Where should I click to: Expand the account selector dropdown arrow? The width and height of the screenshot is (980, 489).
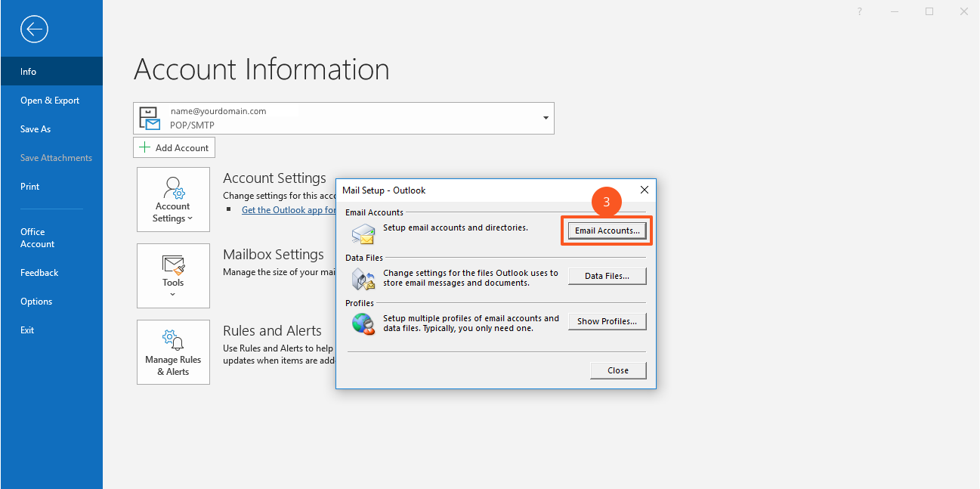[546, 119]
